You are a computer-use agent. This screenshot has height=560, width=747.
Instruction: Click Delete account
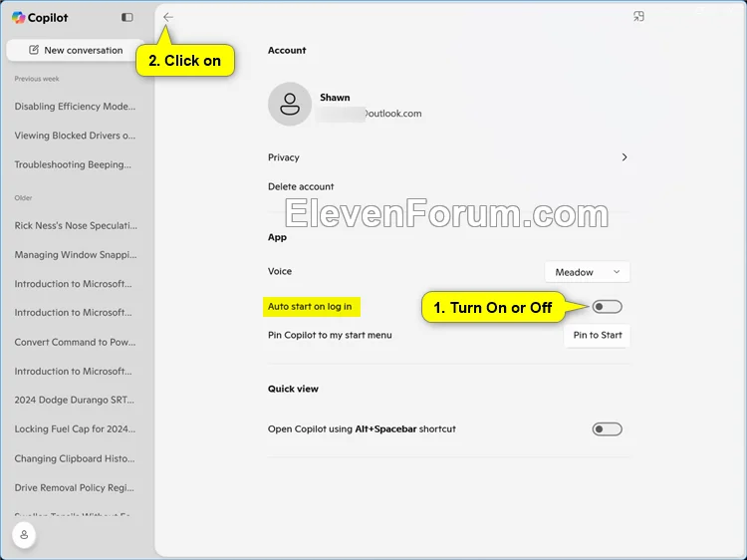pyautogui.click(x=301, y=186)
